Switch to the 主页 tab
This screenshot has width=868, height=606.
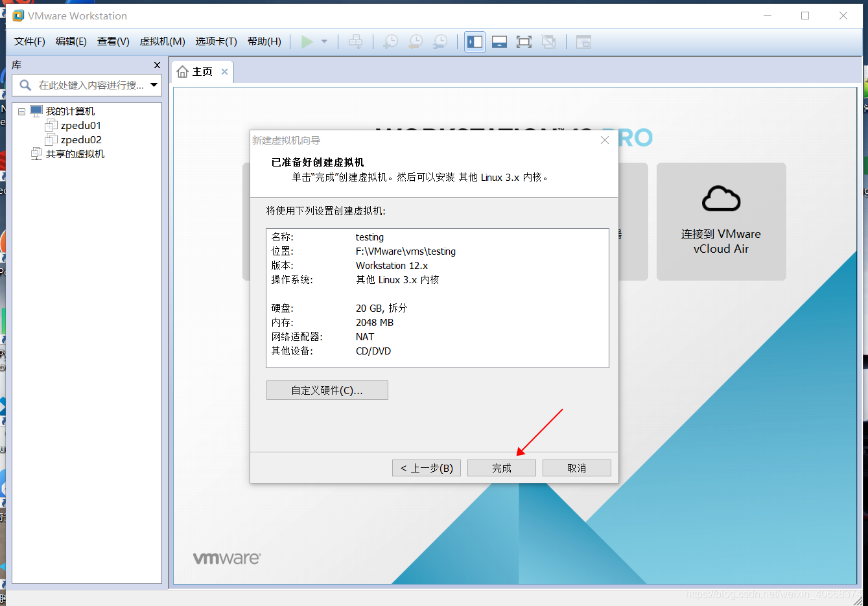click(x=202, y=71)
